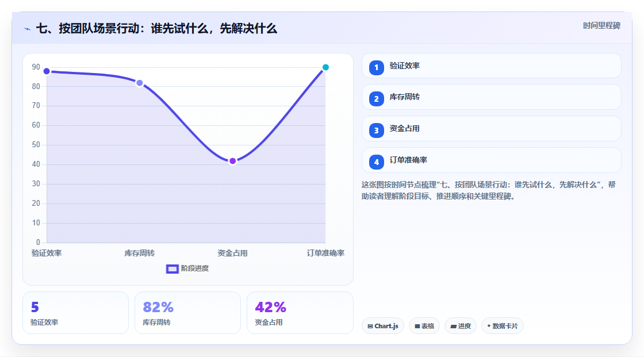Select the 表格 tag chip
This screenshot has width=644, height=357.
[x=424, y=326]
